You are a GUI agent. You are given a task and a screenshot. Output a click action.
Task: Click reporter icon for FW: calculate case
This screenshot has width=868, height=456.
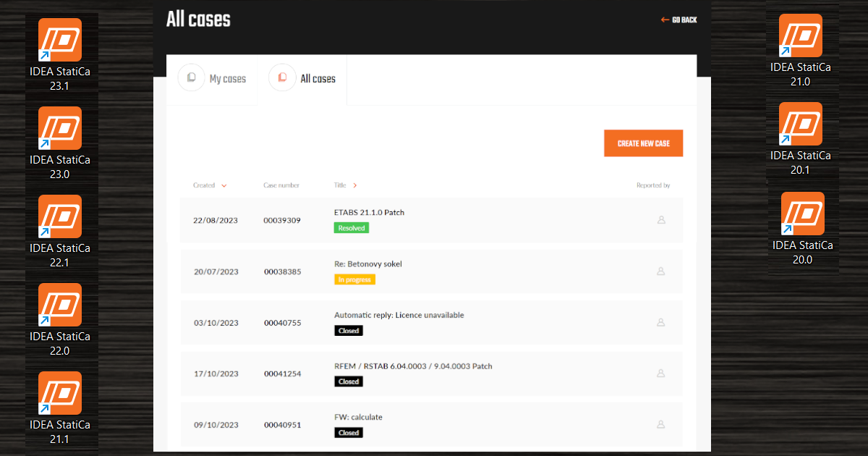coord(660,425)
